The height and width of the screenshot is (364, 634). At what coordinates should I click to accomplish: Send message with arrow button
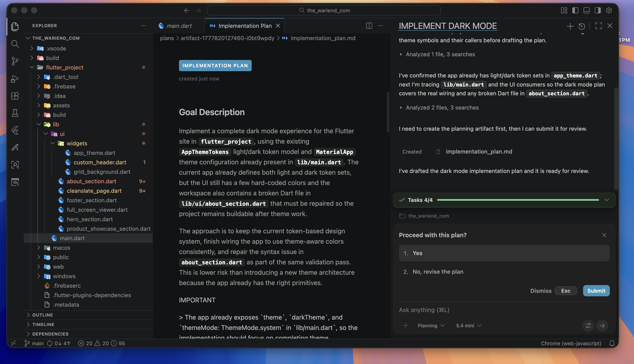click(x=602, y=325)
